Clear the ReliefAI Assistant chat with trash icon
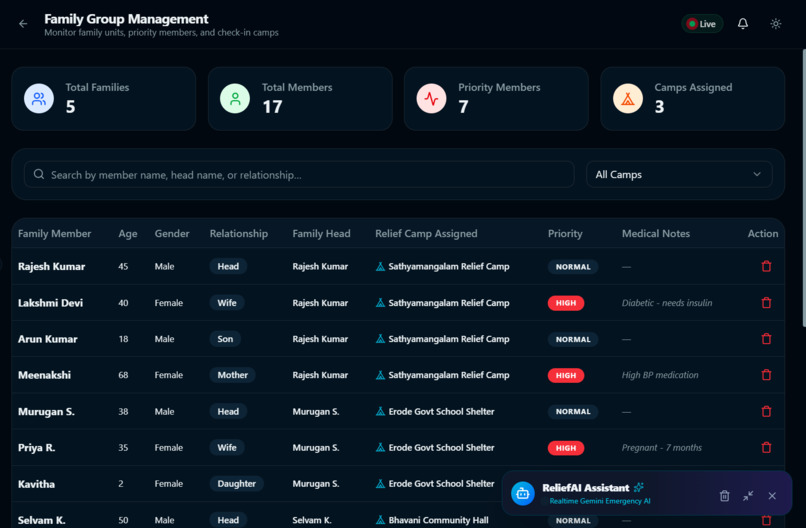This screenshot has width=806, height=528. coord(724,496)
